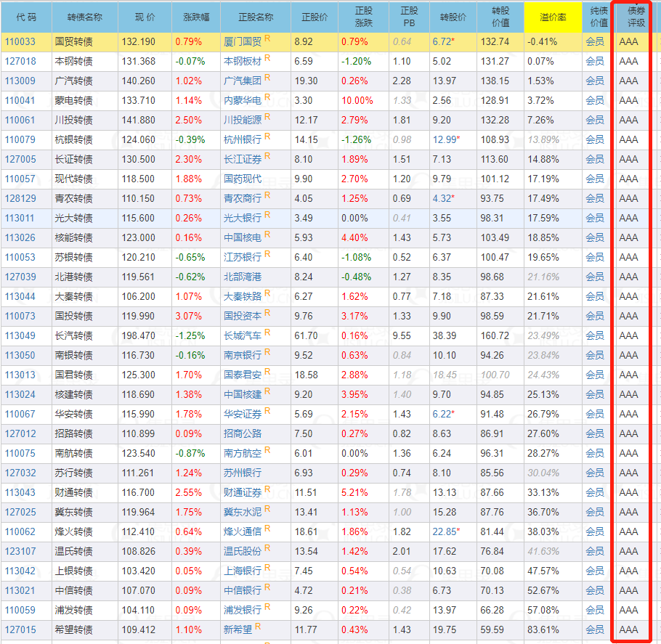
Task: Open the 江苏银行 stock link
Action: click(x=243, y=258)
